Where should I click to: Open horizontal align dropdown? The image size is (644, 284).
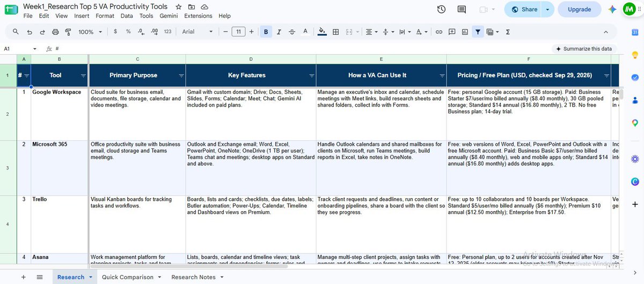[371, 32]
